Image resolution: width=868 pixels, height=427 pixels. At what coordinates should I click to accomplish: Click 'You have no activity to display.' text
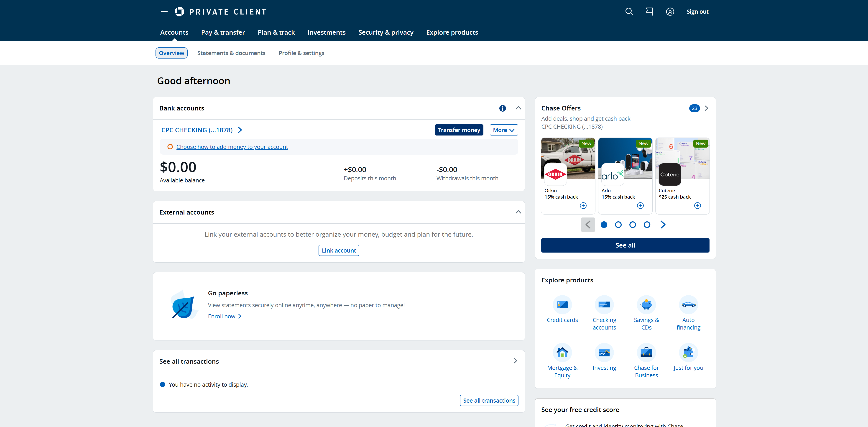208,385
